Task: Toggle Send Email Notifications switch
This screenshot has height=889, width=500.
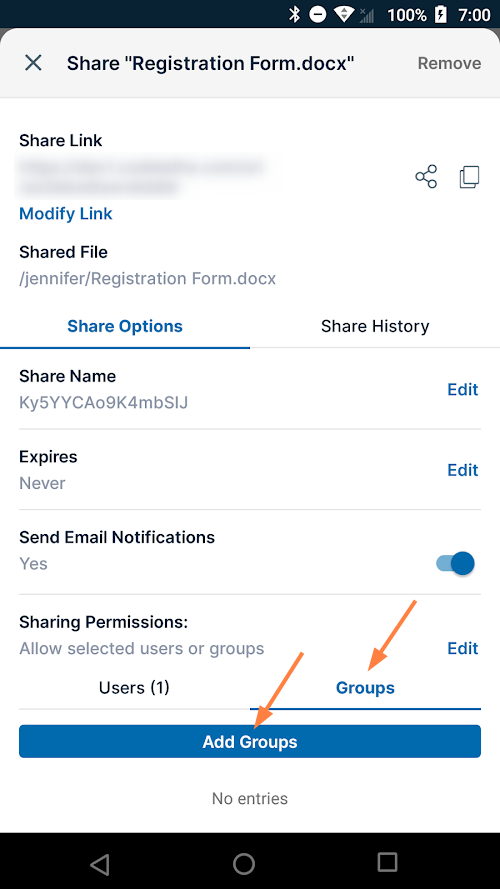Action: click(x=455, y=564)
